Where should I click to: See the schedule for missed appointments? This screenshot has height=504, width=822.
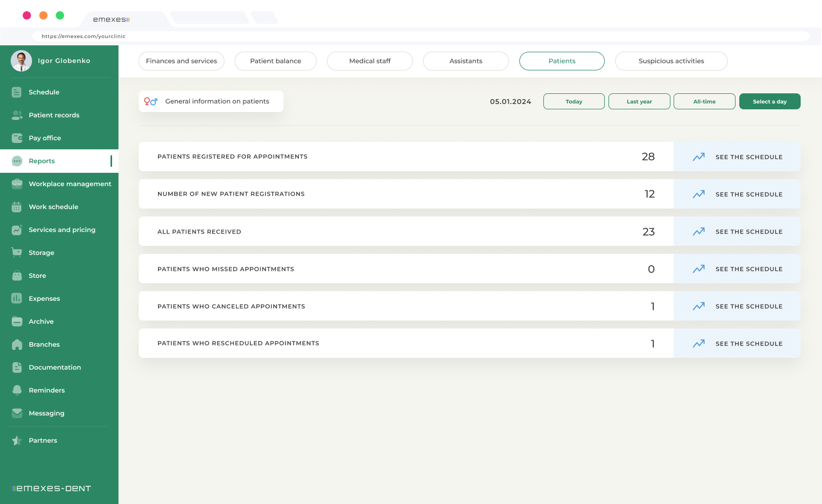737,269
